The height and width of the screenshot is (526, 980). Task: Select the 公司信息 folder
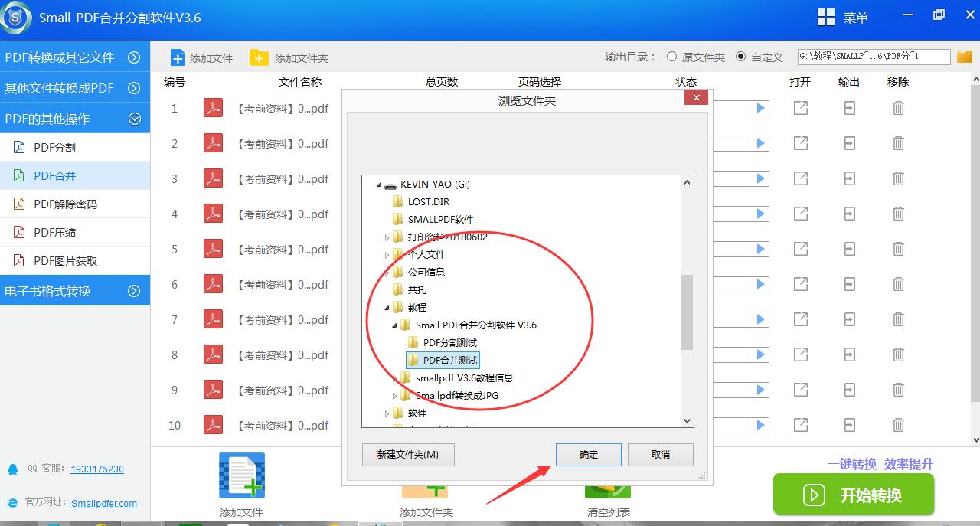pyautogui.click(x=426, y=273)
